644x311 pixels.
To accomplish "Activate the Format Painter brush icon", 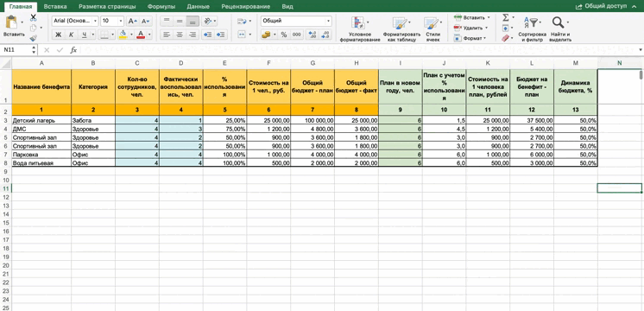I will click(x=34, y=38).
